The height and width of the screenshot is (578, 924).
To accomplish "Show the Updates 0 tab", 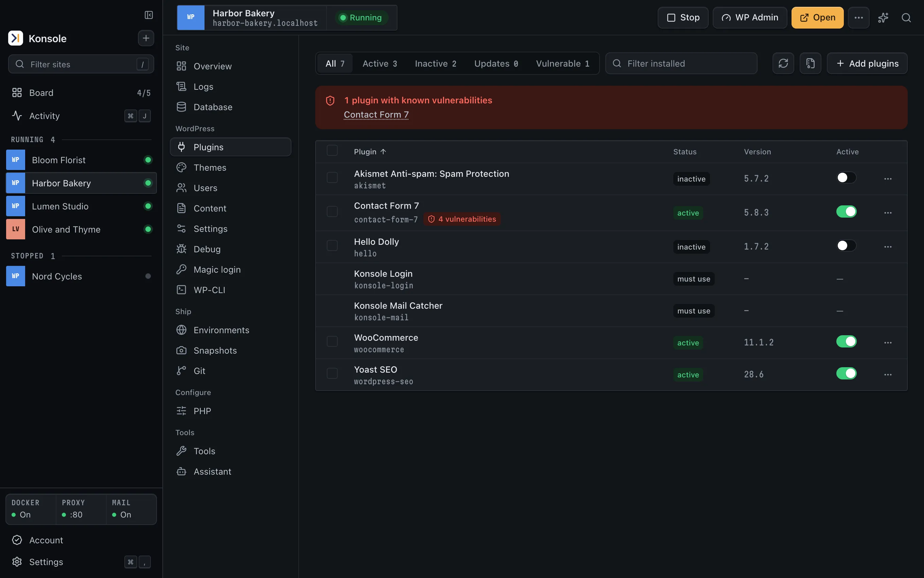I will (x=496, y=64).
